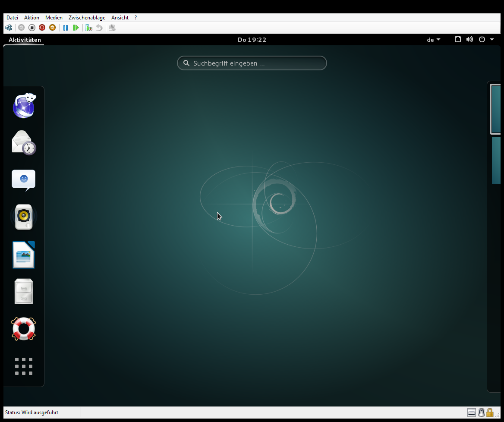Open the ? help menu
The width and height of the screenshot is (504, 422).
[x=135, y=18]
